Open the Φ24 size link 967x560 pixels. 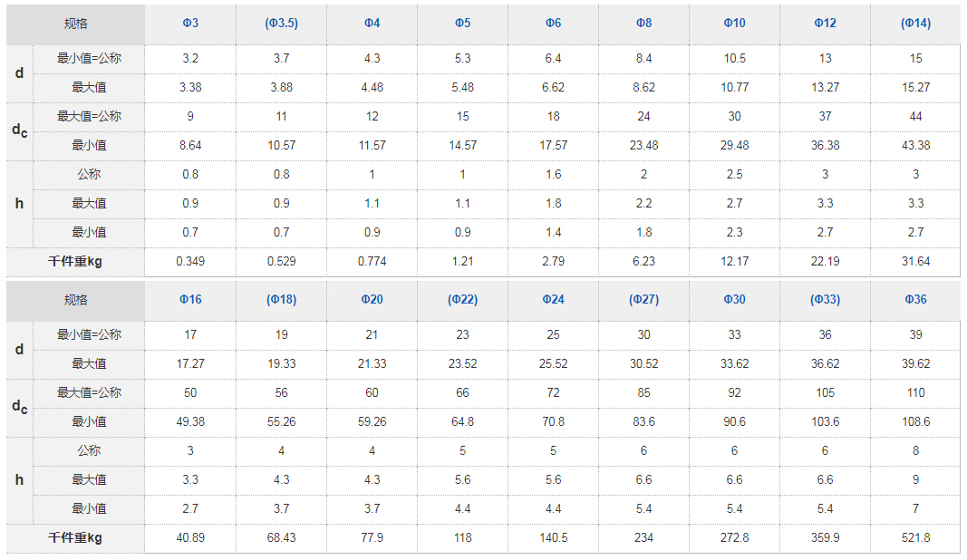tap(553, 299)
